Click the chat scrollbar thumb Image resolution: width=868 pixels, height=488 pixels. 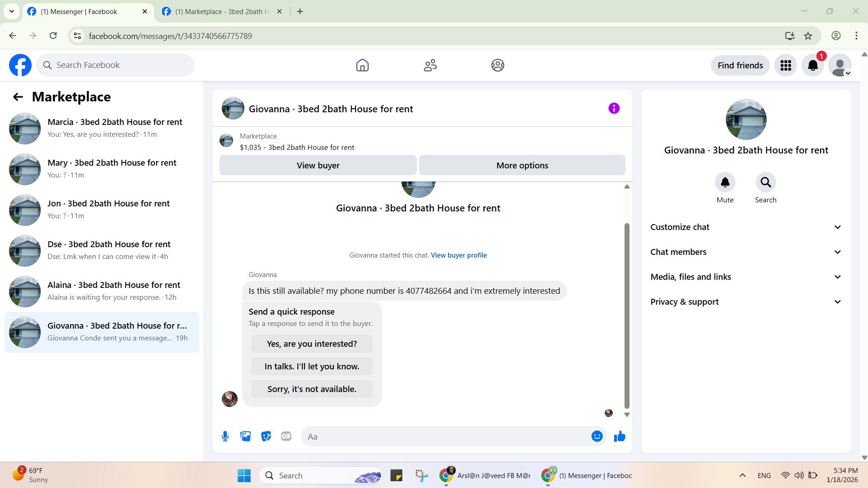point(627,316)
